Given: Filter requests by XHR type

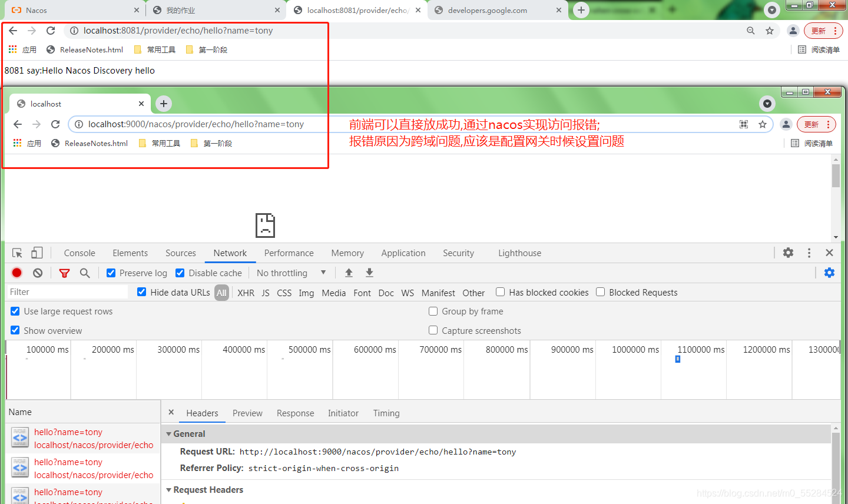Looking at the screenshot, I should [x=246, y=293].
